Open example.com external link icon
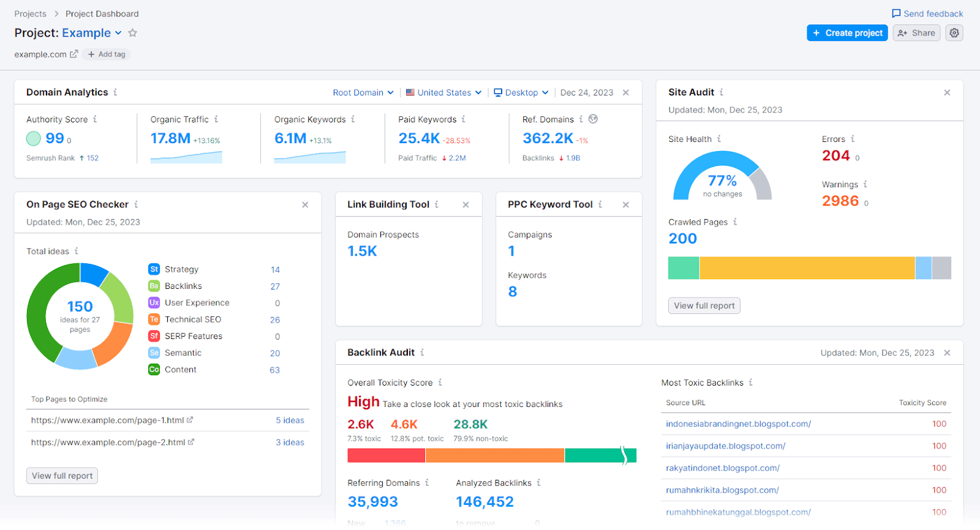980x530 pixels. pyautogui.click(x=74, y=54)
